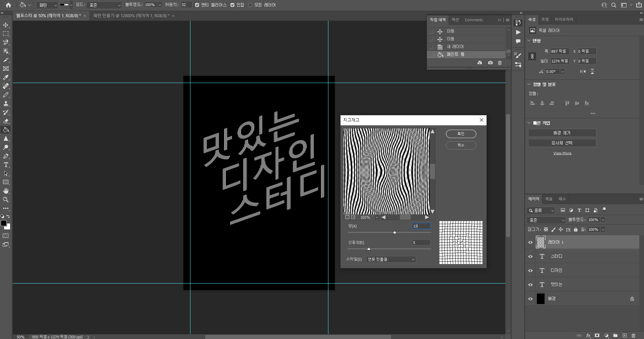The height and width of the screenshot is (339, 644).
Task: Select the Zoom tool
Action: [6, 200]
